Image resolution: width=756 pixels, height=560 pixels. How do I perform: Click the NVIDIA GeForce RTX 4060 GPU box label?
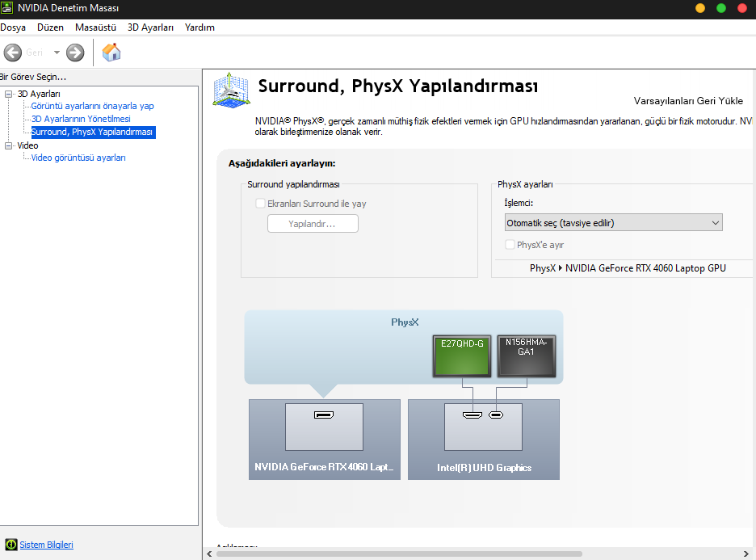coord(324,467)
